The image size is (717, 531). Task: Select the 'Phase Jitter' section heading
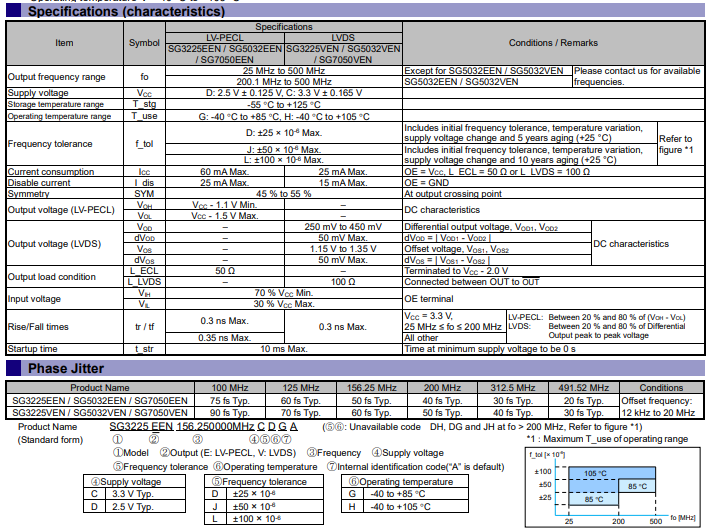click(x=66, y=368)
